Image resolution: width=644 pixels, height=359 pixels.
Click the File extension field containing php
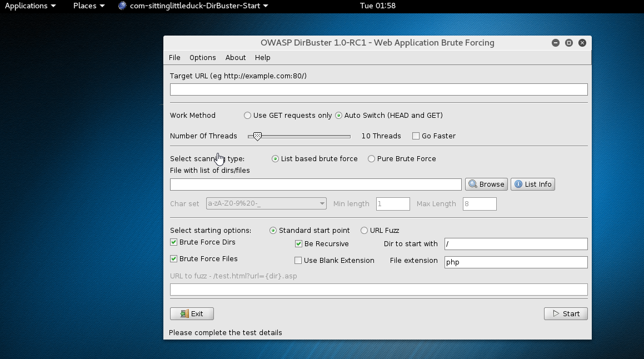click(516, 262)
